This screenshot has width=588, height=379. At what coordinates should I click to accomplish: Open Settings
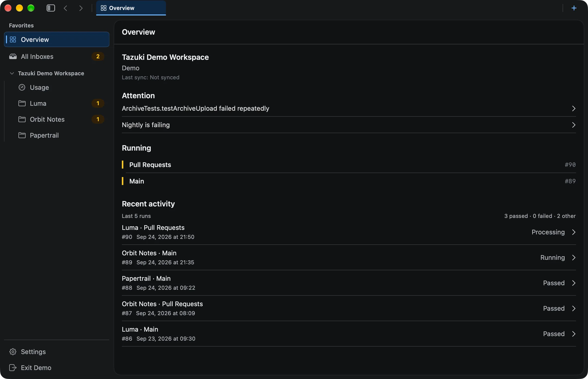click(57, 352)
